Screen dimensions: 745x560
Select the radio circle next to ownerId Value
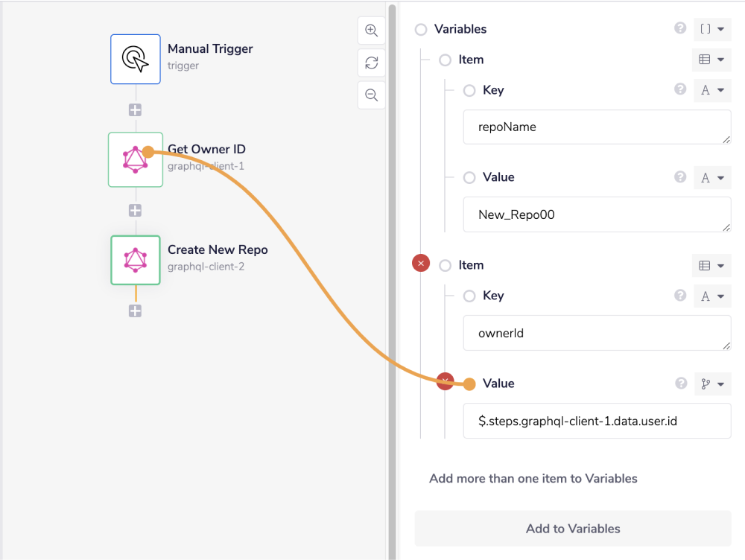469,383
